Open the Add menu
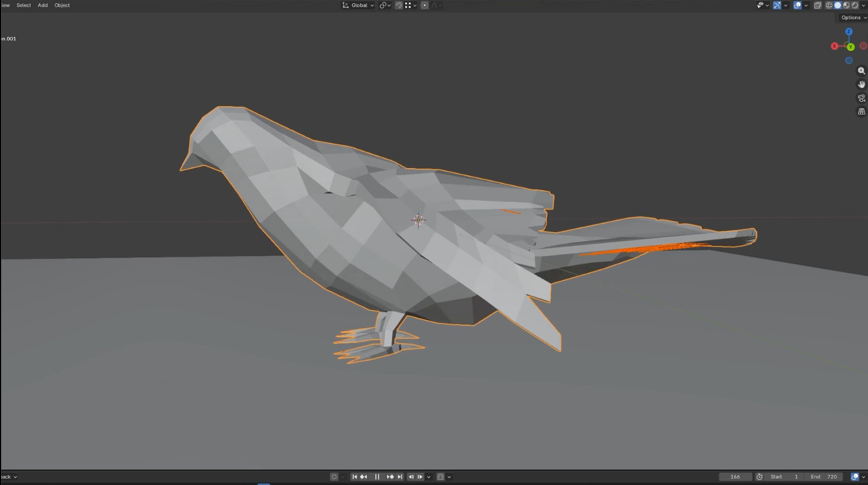 click(x=43, y=6)
